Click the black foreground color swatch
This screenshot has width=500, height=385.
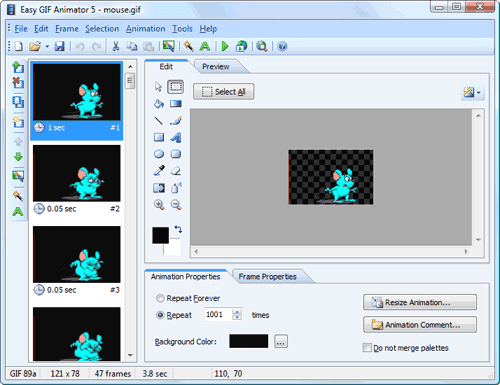click(161, 235)
